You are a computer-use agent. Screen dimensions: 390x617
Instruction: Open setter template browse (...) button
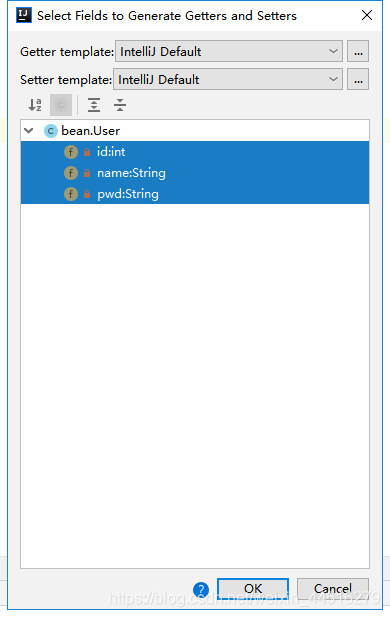coord(358,79)
